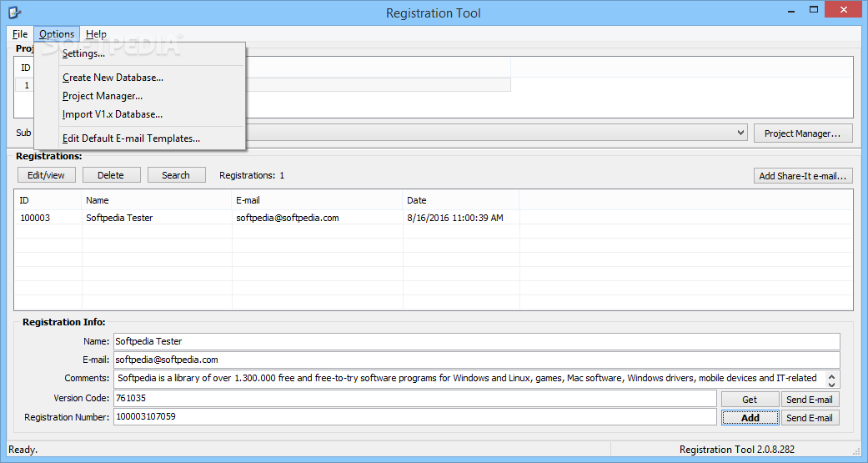Focus the Version Code field
Screen dimensions: 868x463
tap(415, 398)
